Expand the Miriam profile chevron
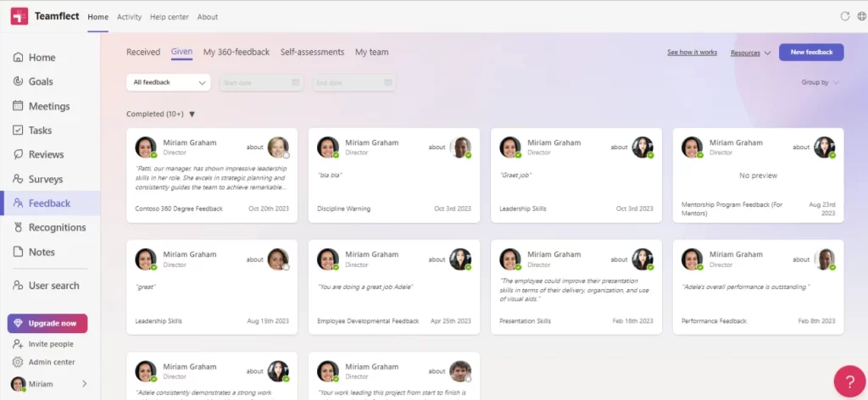This screenshot has height=400, width=868. [85, 383]
